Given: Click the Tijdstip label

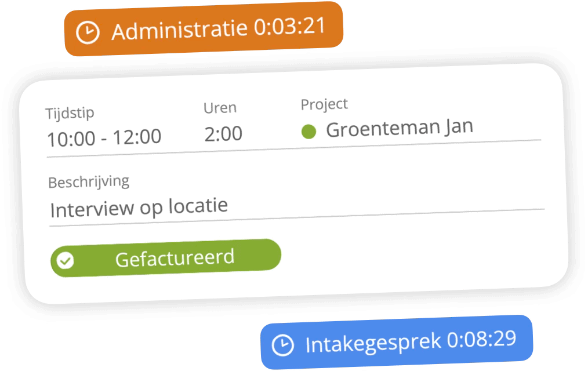Looking at the screenshot, I should (70, 113).
